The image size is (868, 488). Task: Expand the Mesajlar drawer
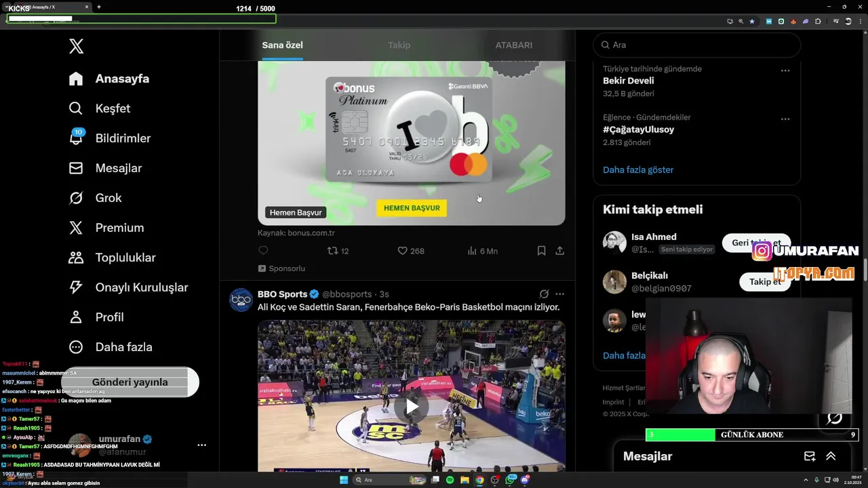(x=831, y=456)
